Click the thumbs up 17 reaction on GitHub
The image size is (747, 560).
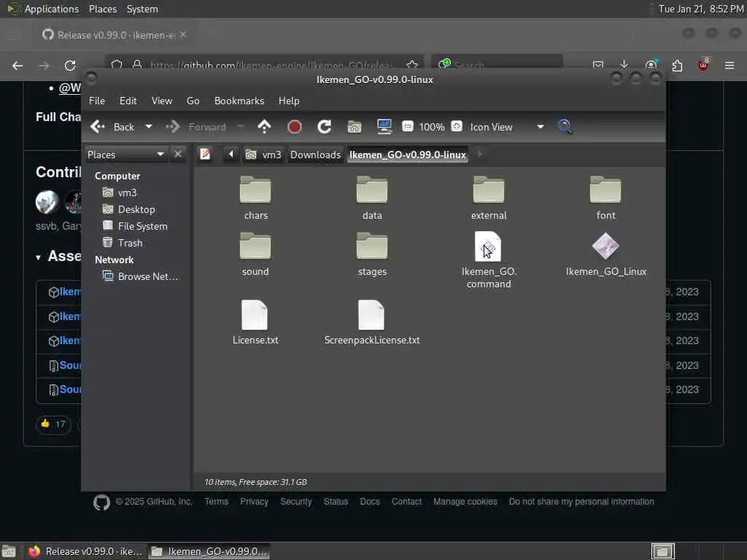53,424
